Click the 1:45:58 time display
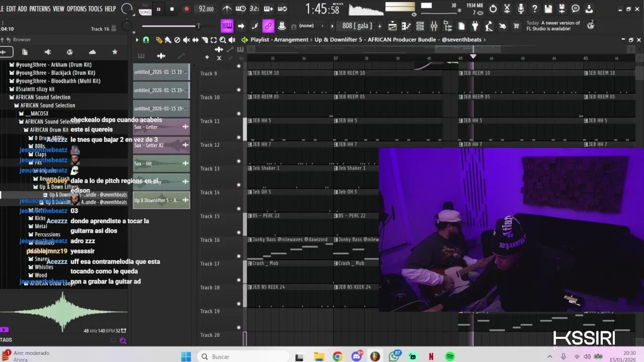 click(322, 9)
